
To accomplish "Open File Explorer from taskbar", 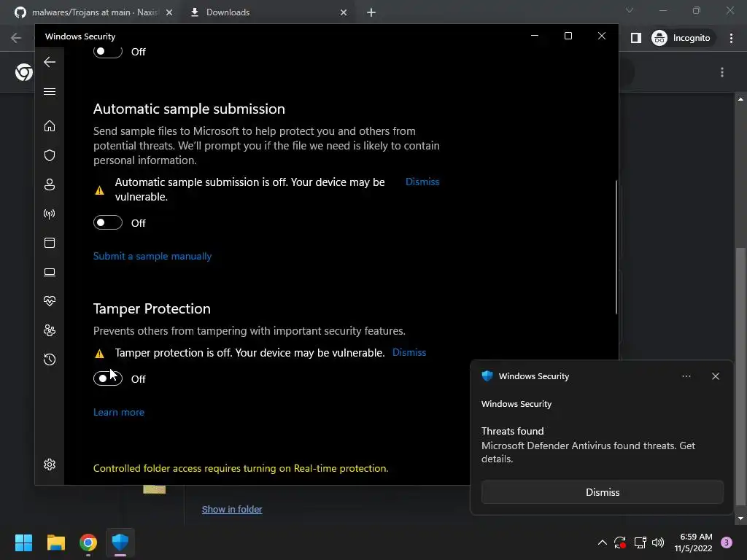I will pos(55,542).
